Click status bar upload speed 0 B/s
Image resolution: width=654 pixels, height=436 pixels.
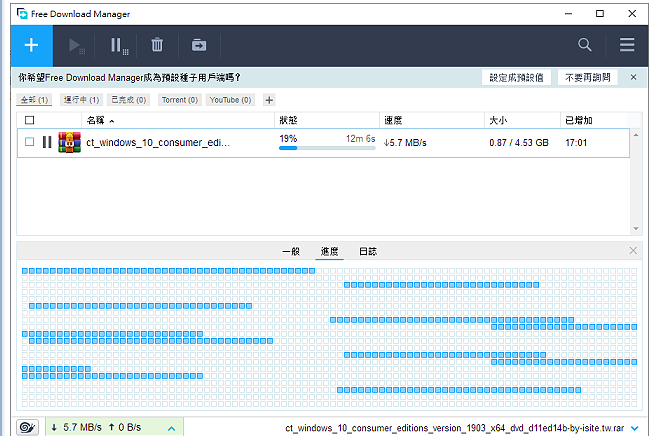pos(125,427)
